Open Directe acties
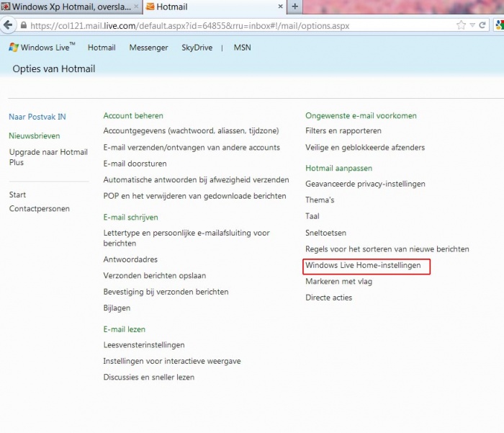 click(328, 298)
